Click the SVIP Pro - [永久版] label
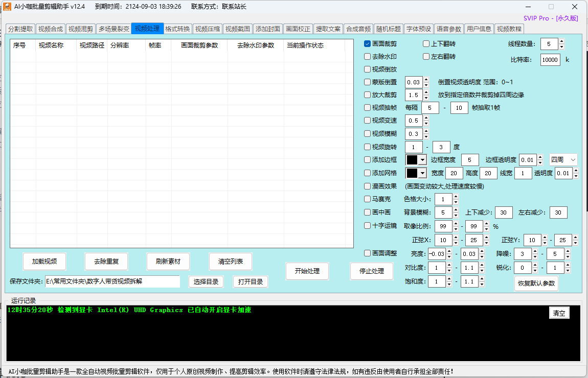The image size is (588, 378). tap(551, 18)
